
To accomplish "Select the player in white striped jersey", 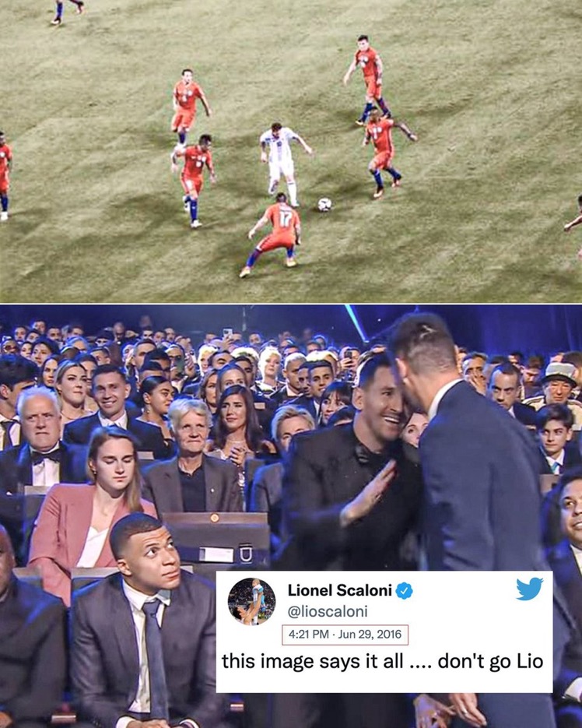I will 283,164.
